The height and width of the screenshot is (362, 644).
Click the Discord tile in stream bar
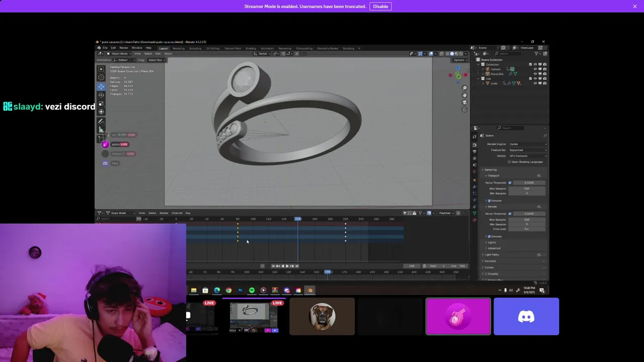(x=526, y=316)
